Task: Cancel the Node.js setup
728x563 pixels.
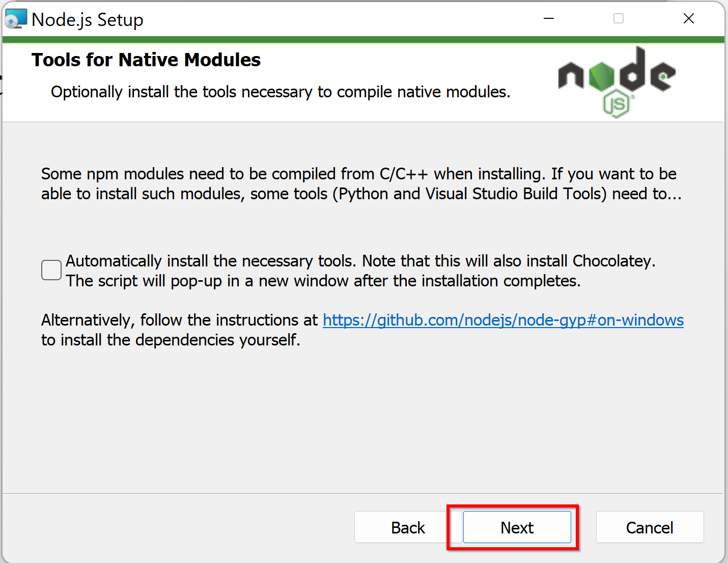Action: pos(650,527)
